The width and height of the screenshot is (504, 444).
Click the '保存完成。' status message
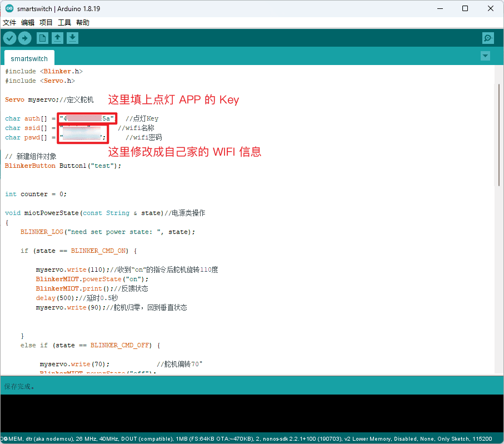19,386
